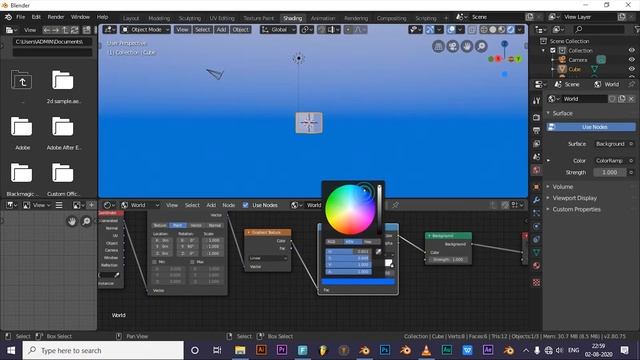Hide Collection with its eye icon
Viewport: 640px width, 360px height.
point(631,51)
